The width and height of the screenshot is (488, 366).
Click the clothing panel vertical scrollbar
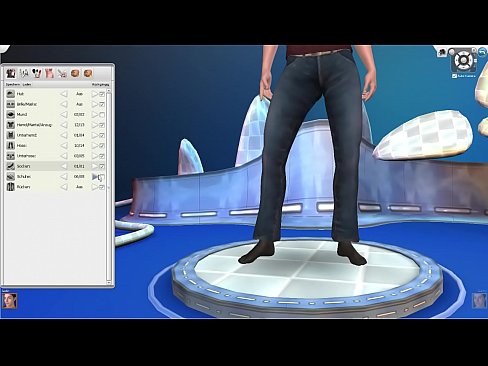(x=109, y=187)
